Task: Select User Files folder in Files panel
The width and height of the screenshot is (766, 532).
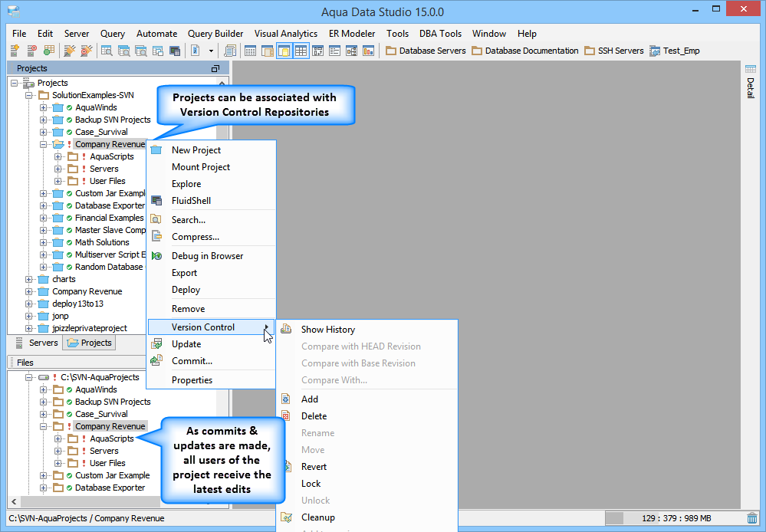Action: (107, 463)
